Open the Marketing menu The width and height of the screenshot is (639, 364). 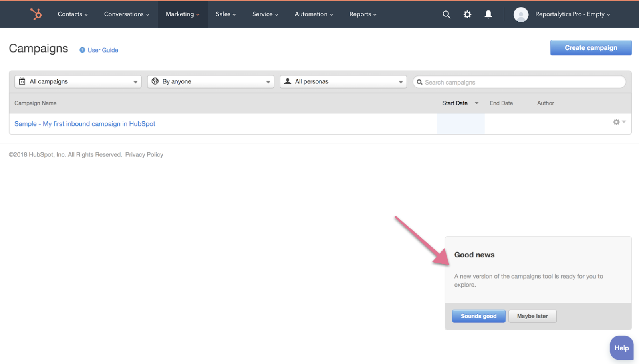183,14
